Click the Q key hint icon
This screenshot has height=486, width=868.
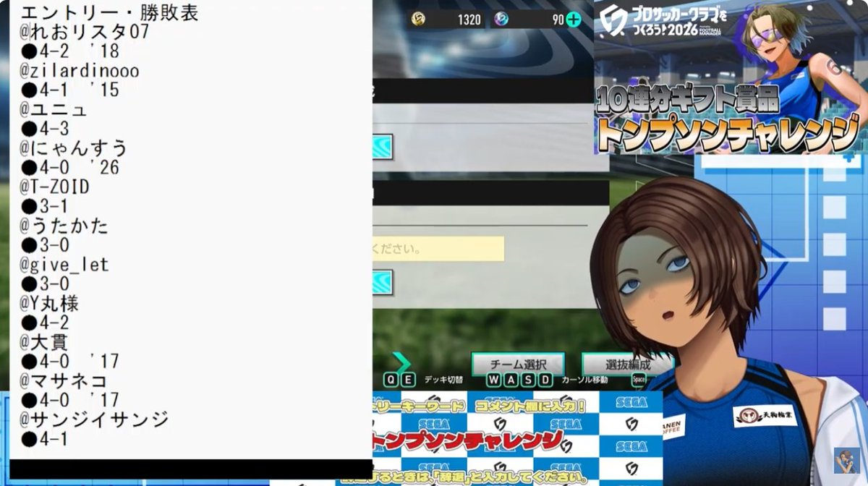[x=391, y=380]
